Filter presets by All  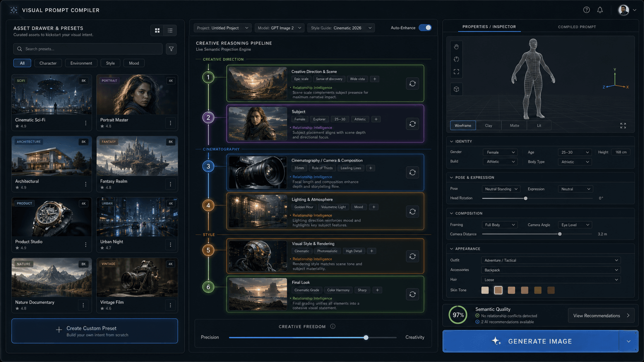[x=22, y=63]
